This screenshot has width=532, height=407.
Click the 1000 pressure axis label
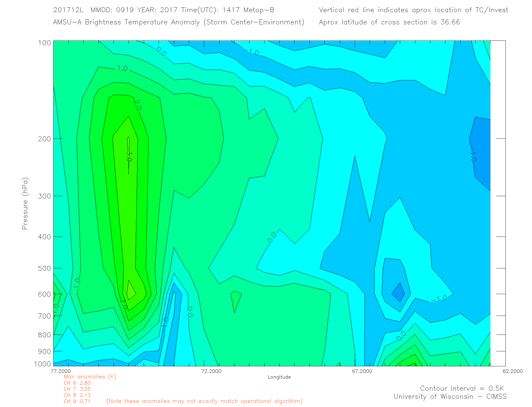42,364
